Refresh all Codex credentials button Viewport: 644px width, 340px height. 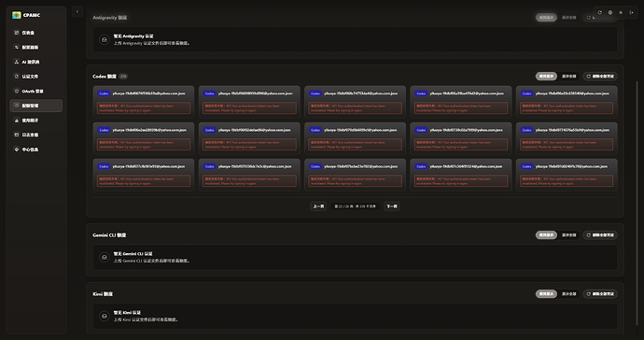(600, 76)
